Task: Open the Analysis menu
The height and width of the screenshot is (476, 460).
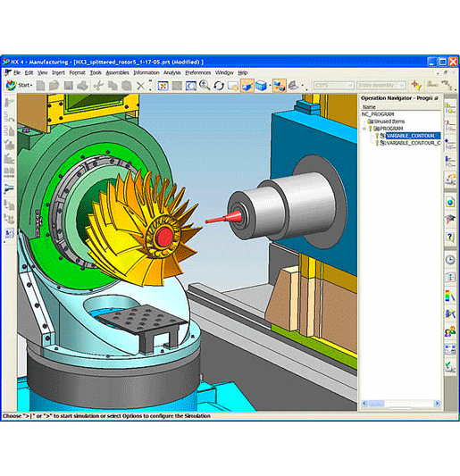Action: coord(172,72)
